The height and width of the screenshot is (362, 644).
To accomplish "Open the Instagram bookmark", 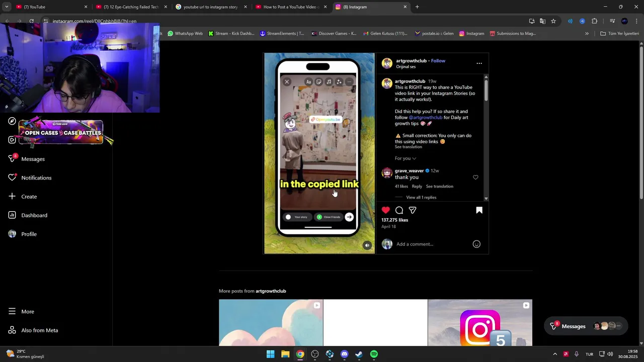I will pyautogui.click(x=471, y=34).
